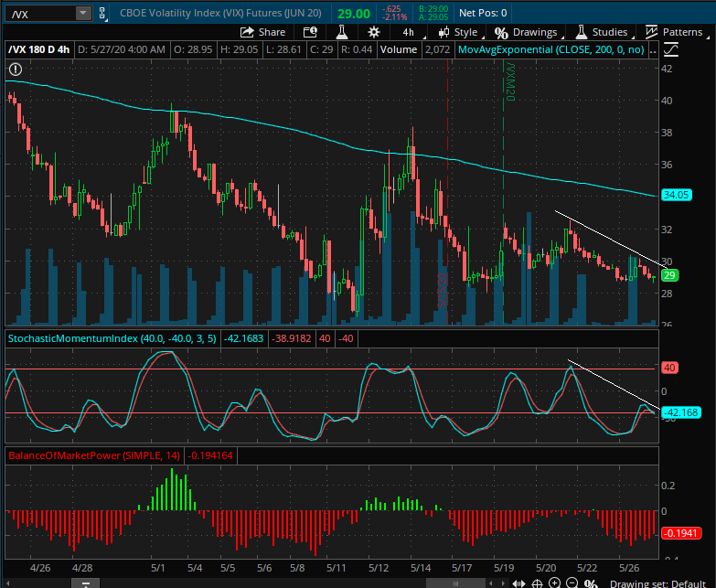Click the 5/1 date label on time axis
The width and height of the screenshot is (716, 588).
click(158, 568)
